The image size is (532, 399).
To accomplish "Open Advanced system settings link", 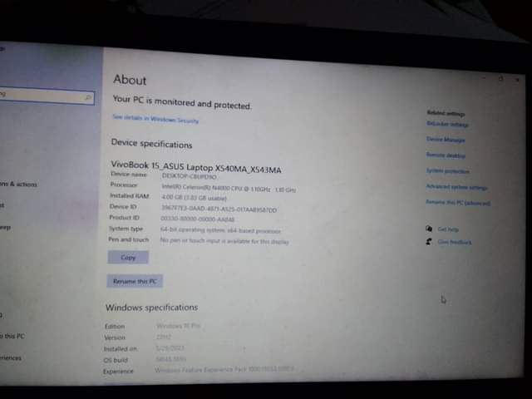I will point(456,187).
